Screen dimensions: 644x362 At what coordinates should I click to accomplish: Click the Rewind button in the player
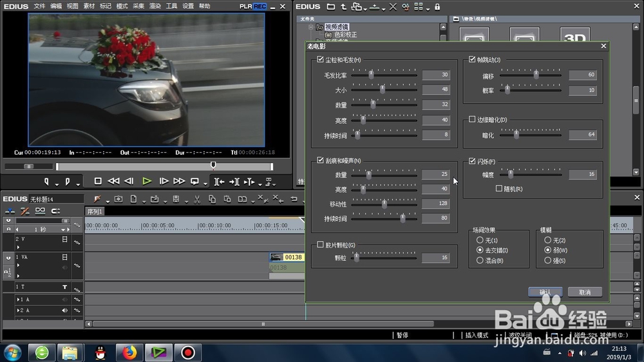point(113,181)
